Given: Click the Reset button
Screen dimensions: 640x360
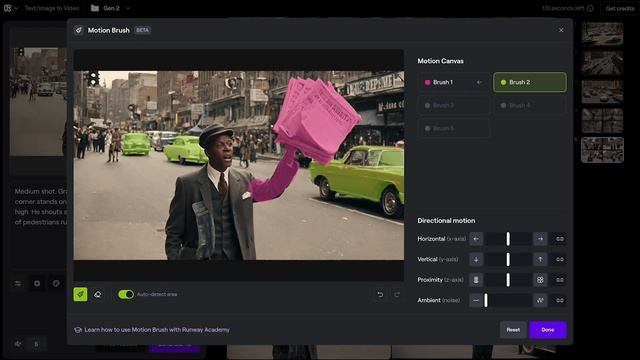Looking at the screenshot, I should tap(513, 330).
